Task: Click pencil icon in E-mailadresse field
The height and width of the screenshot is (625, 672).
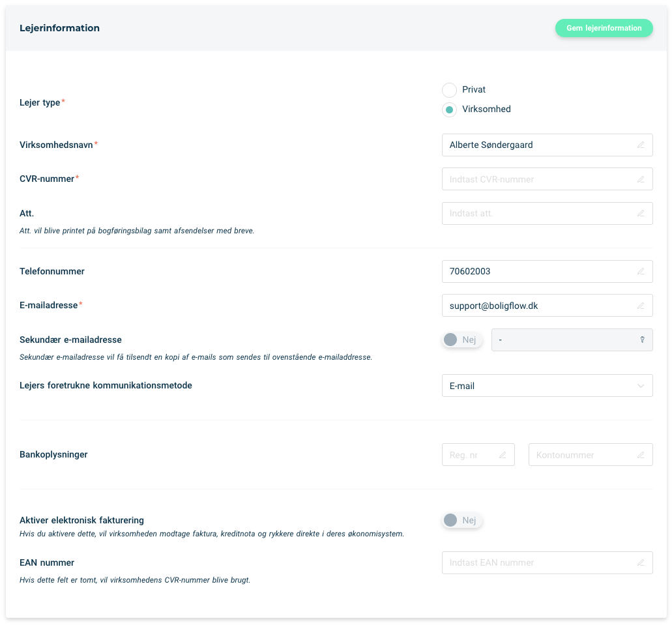Action: click(640, 306)
